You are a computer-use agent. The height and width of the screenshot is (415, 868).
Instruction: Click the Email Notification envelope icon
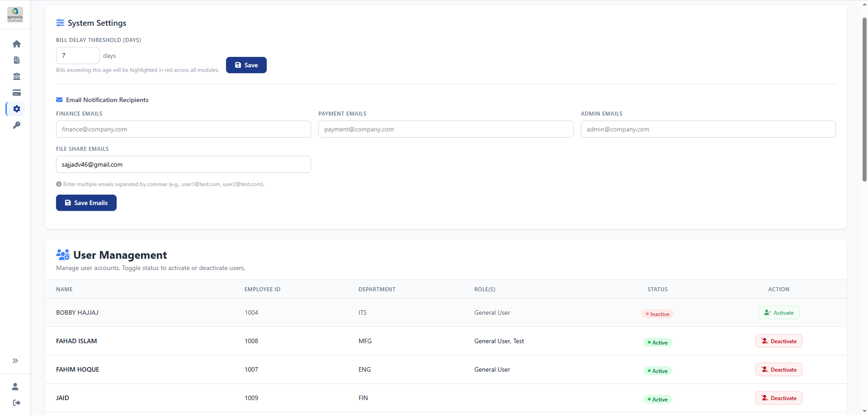tap(59, 100)
